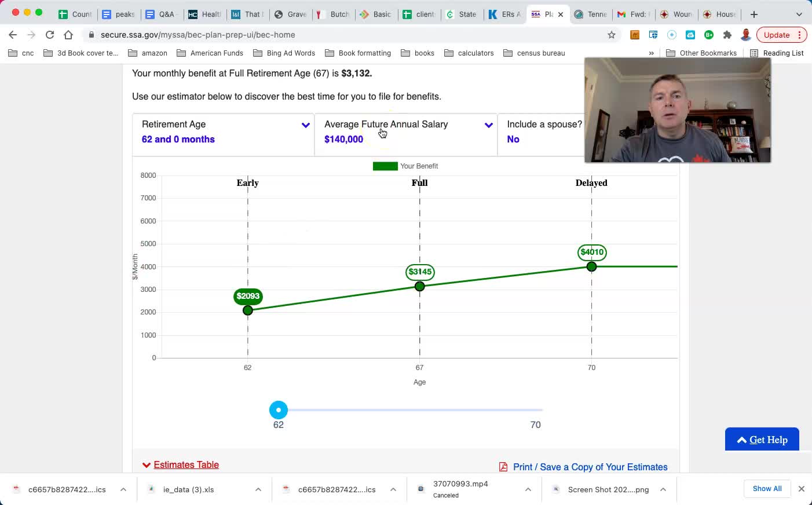Show hidden bookmarks overflow chevron
Viewport: 812px width, 505px height.
[652, 53]
